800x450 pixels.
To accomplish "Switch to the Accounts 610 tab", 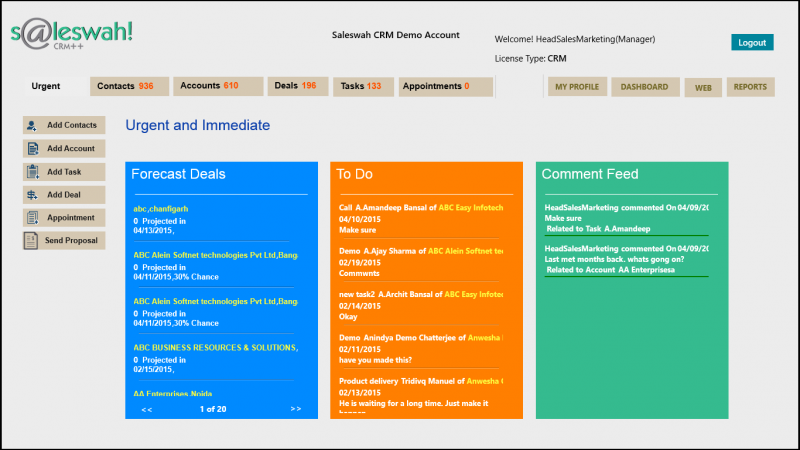I will pyautogui.click(x=218, y=86).
